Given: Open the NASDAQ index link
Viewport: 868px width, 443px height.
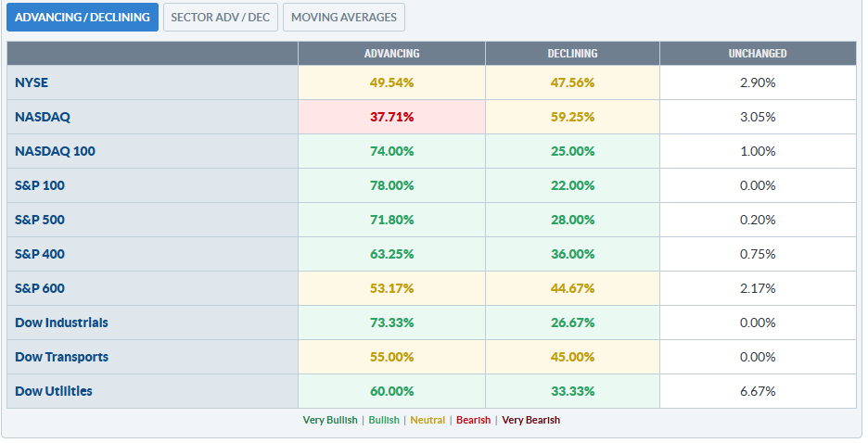Looking at the screenshot, I should [43, 117].
